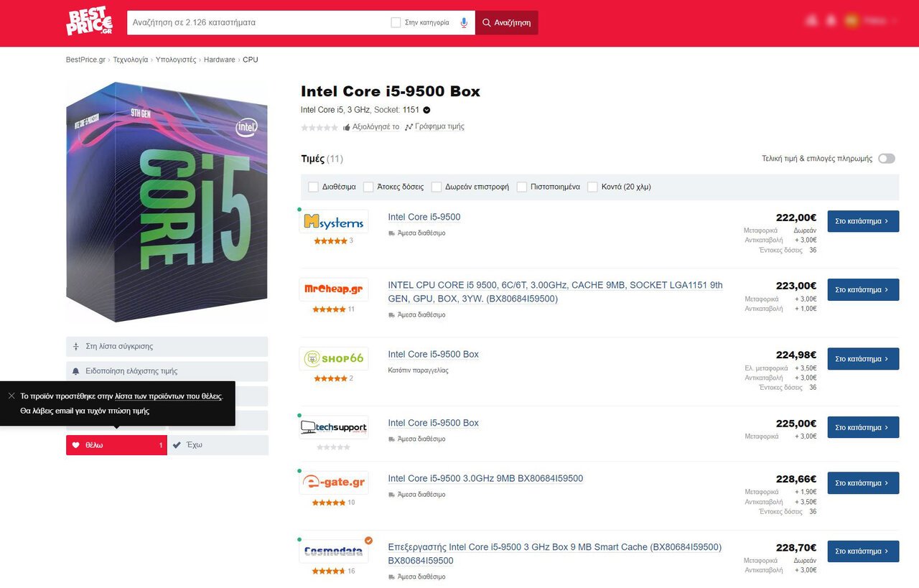The height and width of the screenshot is (588, 919).
Task: View MrCheap.gr star rating reviews
Action: [x=329, y=309]
